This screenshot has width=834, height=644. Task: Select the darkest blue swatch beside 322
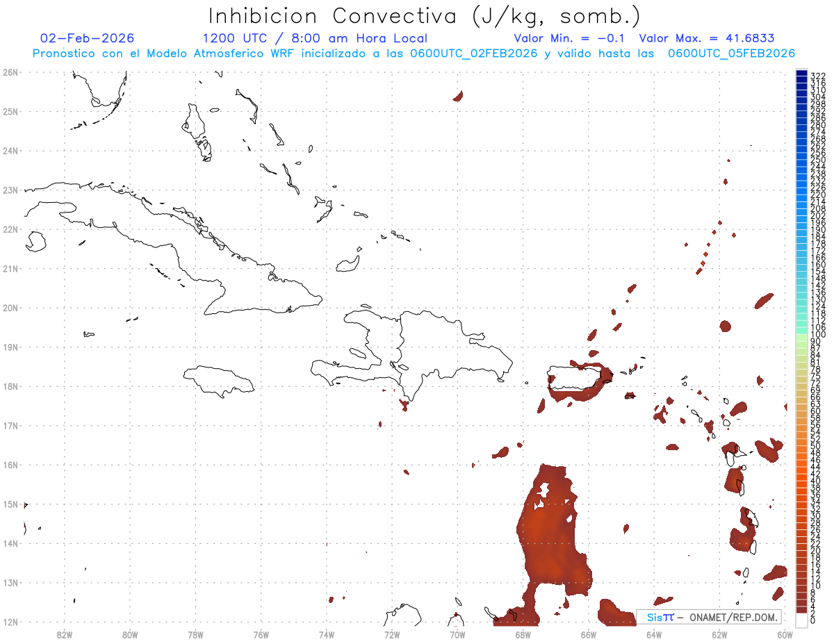pyautogui.click(x=802, y=74)
